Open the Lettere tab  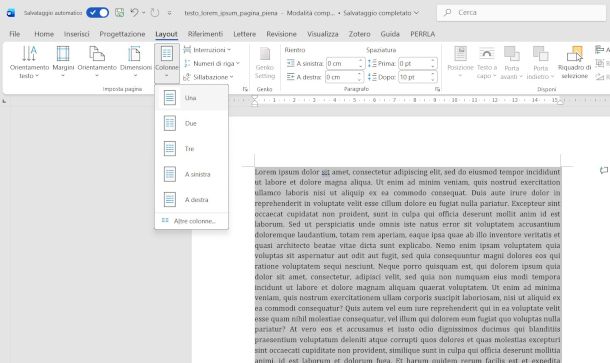click(245, 34)
